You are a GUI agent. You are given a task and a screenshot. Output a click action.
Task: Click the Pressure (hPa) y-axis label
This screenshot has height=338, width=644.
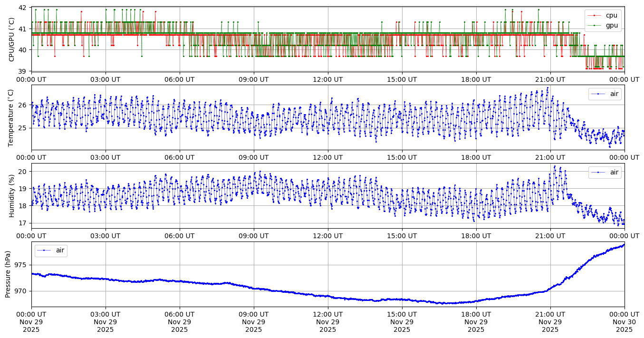tap(8, 274)
